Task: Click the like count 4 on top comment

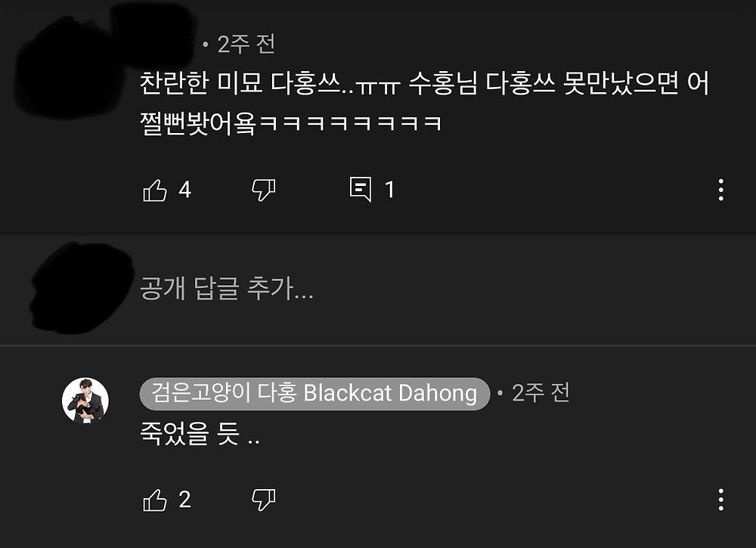Action: click(x=184, y=190)
